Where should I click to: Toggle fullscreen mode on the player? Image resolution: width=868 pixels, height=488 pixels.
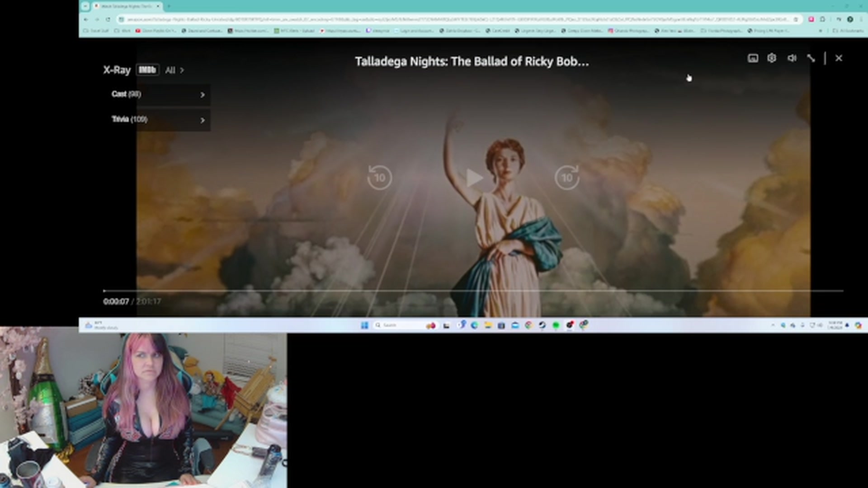coord(811,58)
